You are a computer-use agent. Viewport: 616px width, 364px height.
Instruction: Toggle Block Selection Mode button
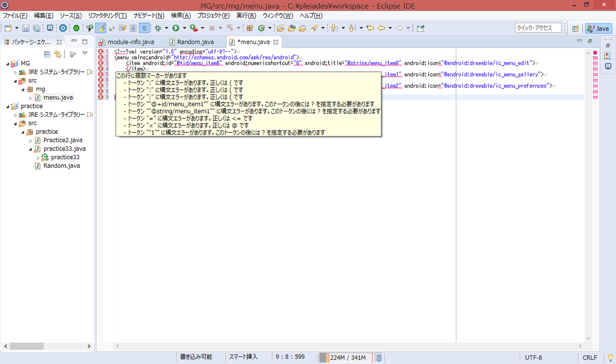(133, 28)
